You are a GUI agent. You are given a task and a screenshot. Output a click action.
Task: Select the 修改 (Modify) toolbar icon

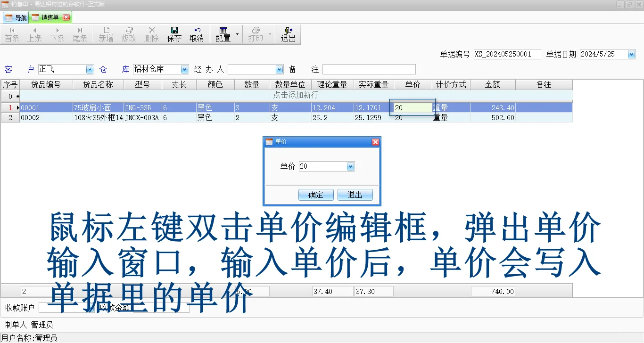[x=129, y=34]
